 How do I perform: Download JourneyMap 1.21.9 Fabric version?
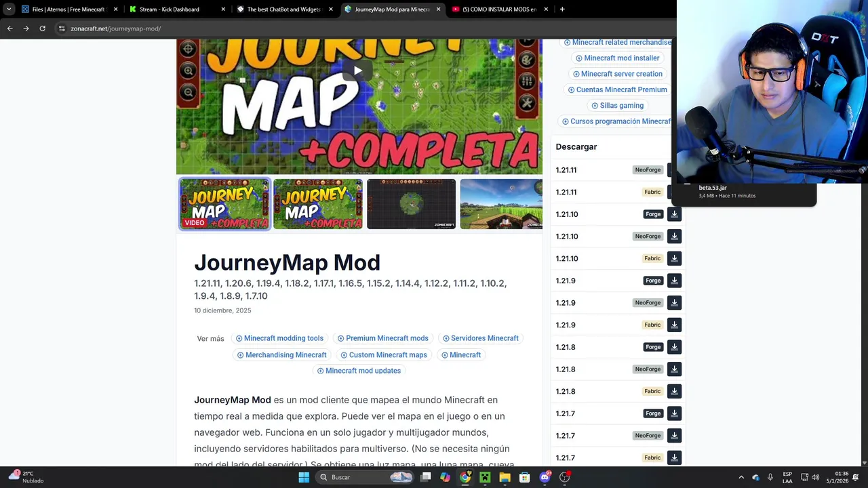coord(674,325)
